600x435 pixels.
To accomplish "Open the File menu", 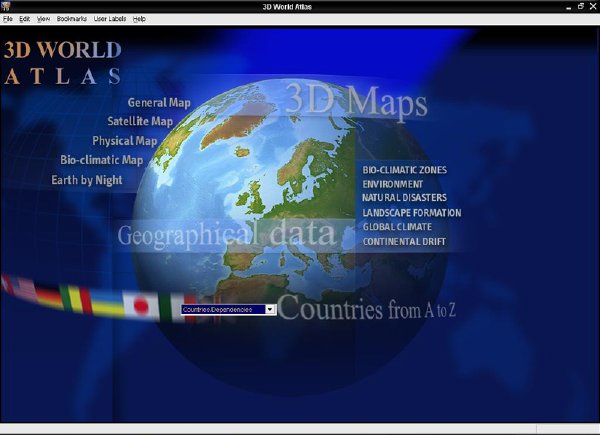I will coord(8,19).
